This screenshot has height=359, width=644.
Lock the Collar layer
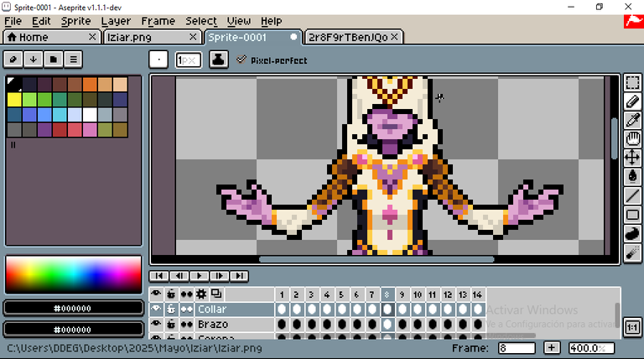coord(171,309)
